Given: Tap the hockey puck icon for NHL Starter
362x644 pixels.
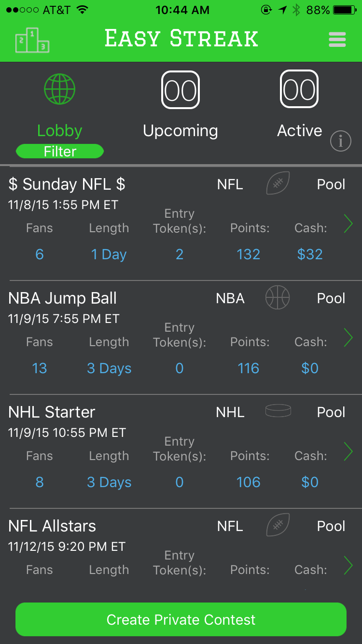Looking at the screenshot, I should click(x=278, y=411).
